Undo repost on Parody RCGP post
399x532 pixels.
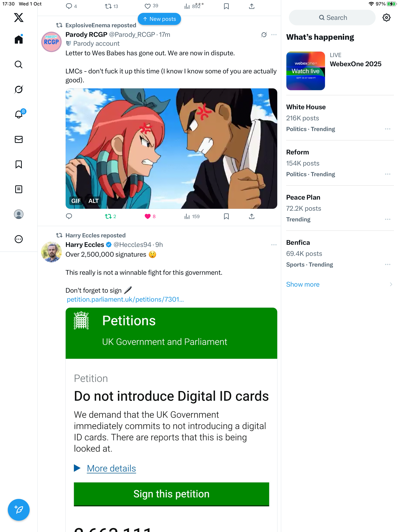click(x=108, y=217)
